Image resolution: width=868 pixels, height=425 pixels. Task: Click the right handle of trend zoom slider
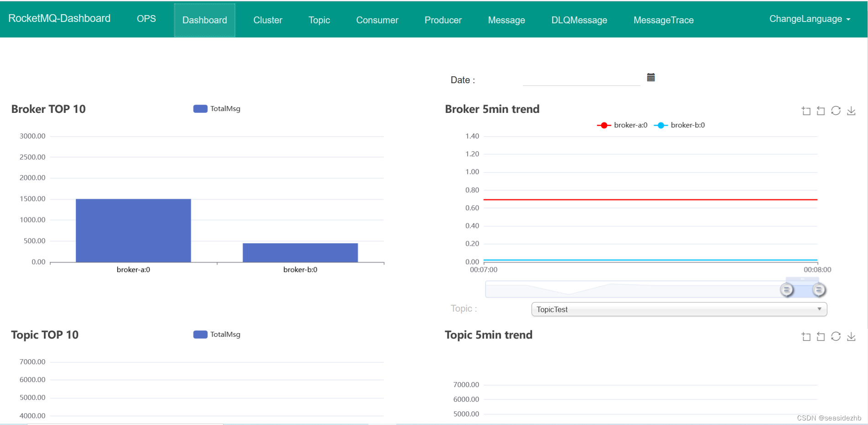point(819,290)
